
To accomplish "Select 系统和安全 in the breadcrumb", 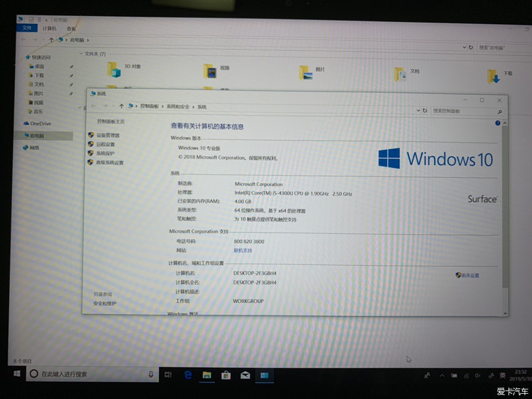I will 178,106.
